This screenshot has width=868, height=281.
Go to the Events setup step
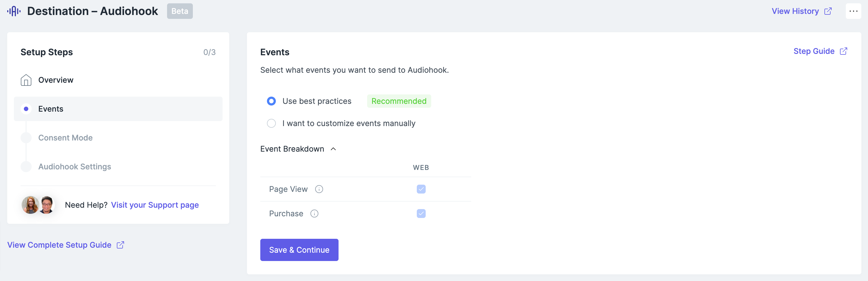click(x=51, y=109)
